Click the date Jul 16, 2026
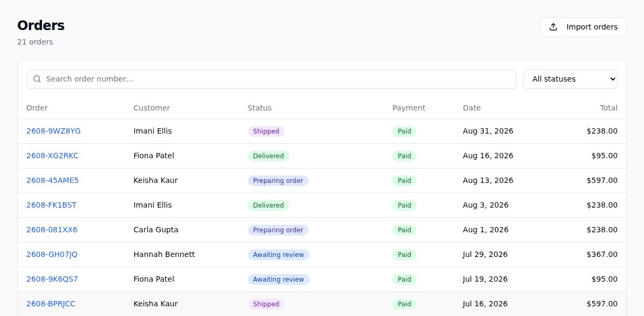644x316 pixels. click(x=486, y=304)
